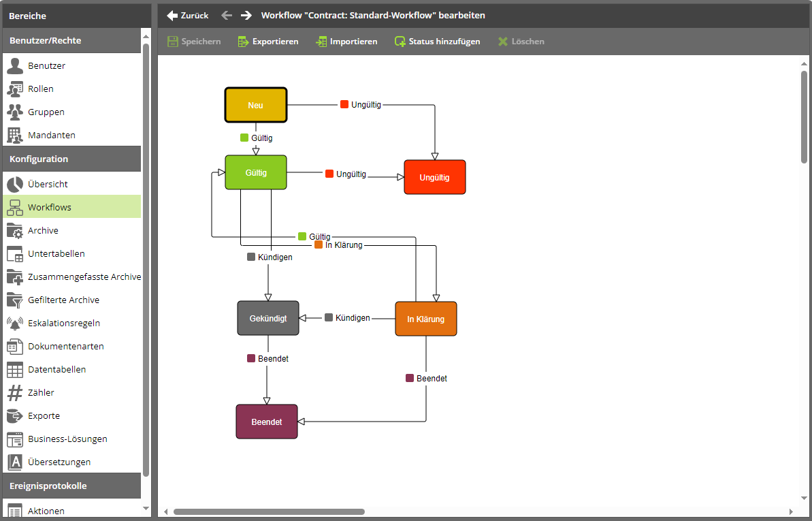This screenshot has height=521, width=812.
Task: Select the maroon Beendet status node
Action: point(267,422)
